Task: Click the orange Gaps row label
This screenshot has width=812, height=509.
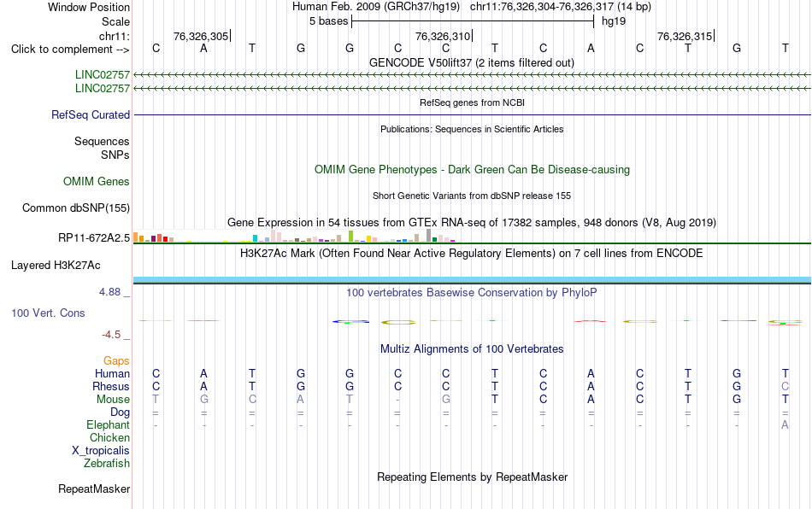Action: pyautogui.click(x=116, y=360)
